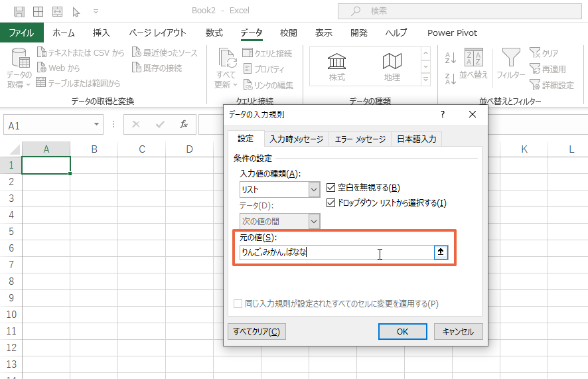Select row 5 header
588x379 pixels.
(11, 231)
